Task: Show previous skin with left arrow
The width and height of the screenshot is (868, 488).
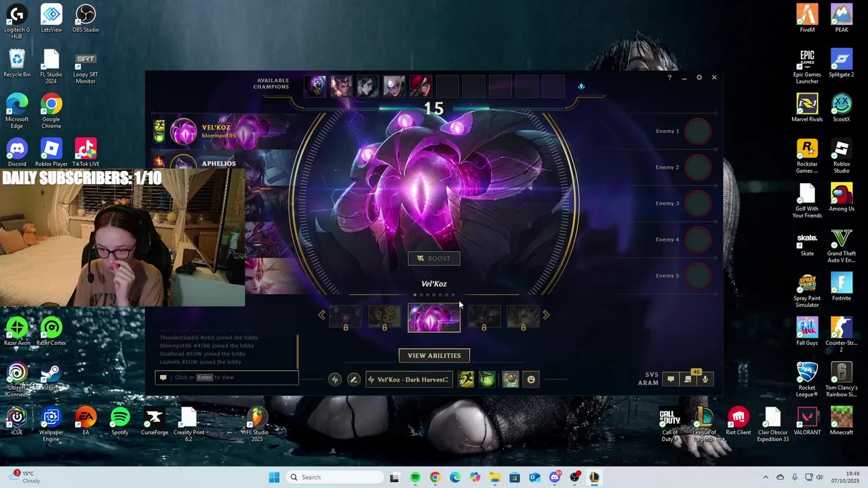Action: (322, 315)
